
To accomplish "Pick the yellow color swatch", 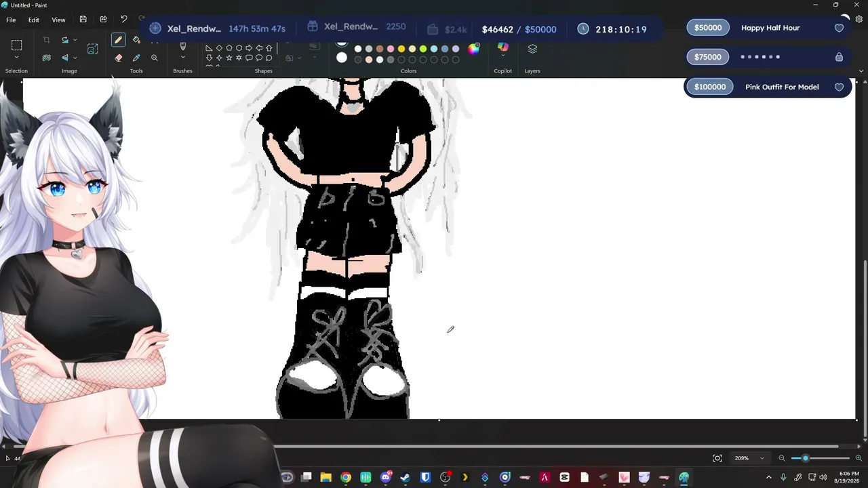I will coord(401,49).
